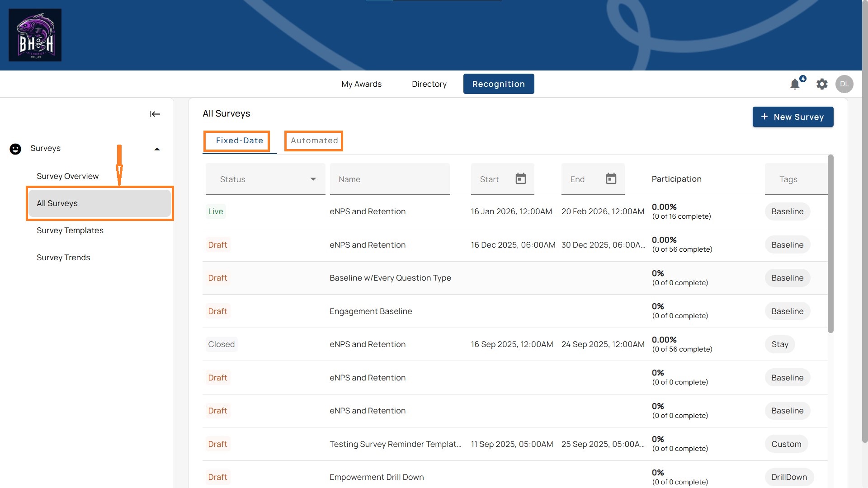This screenshot has height=488, width=868.
Task: Create a New Survey
Action: click(793, 117)
